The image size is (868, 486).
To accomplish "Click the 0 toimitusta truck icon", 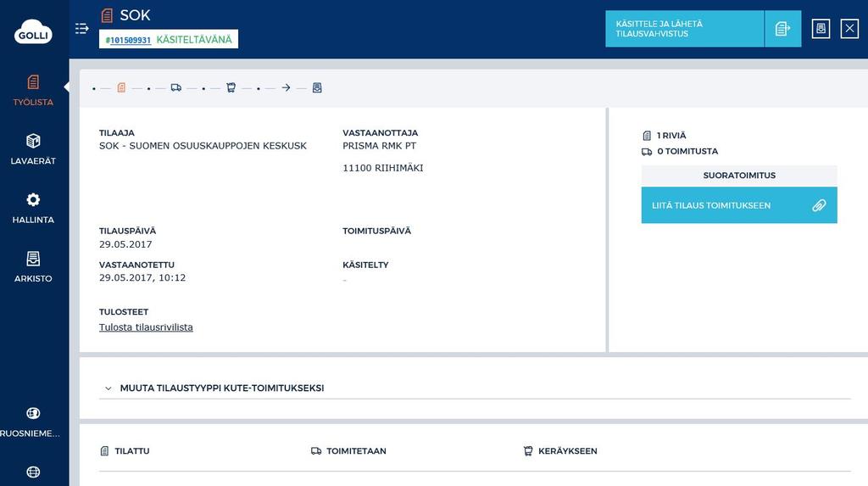I will 647,151.
